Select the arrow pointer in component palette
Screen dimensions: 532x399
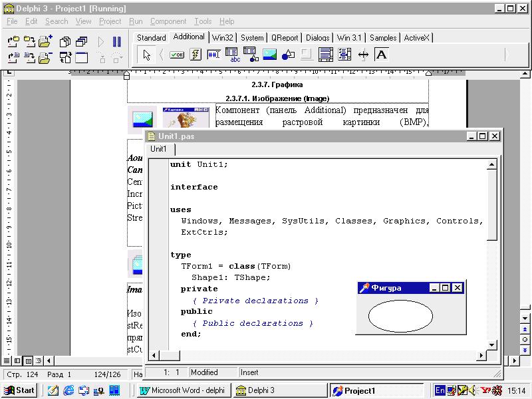pyautogui.click(x=146, y=55)
